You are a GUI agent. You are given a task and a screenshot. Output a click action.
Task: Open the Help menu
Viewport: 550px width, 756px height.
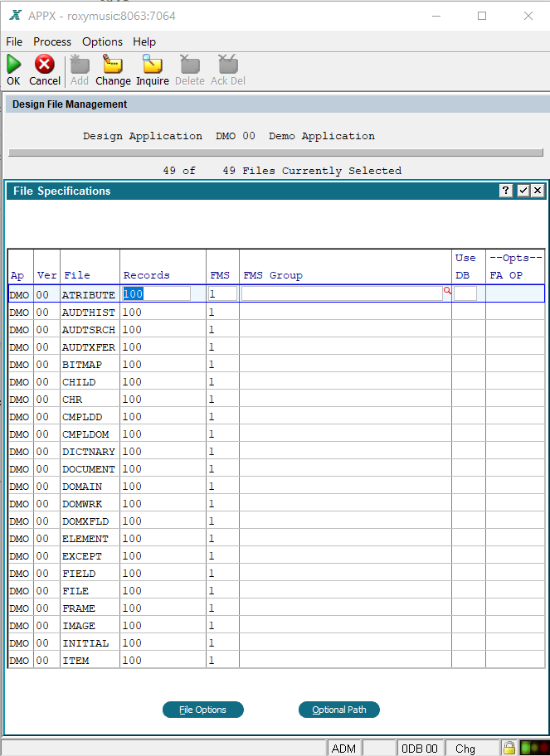tap(144, 42)
